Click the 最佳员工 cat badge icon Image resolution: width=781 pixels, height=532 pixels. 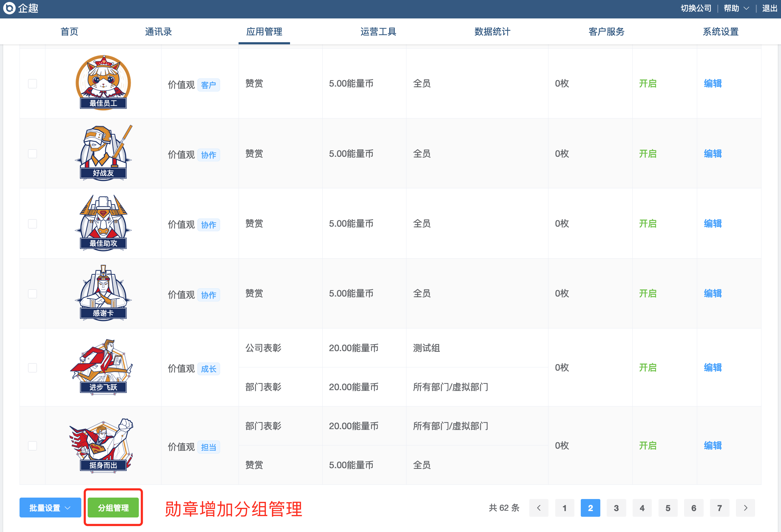click(103, 82)
